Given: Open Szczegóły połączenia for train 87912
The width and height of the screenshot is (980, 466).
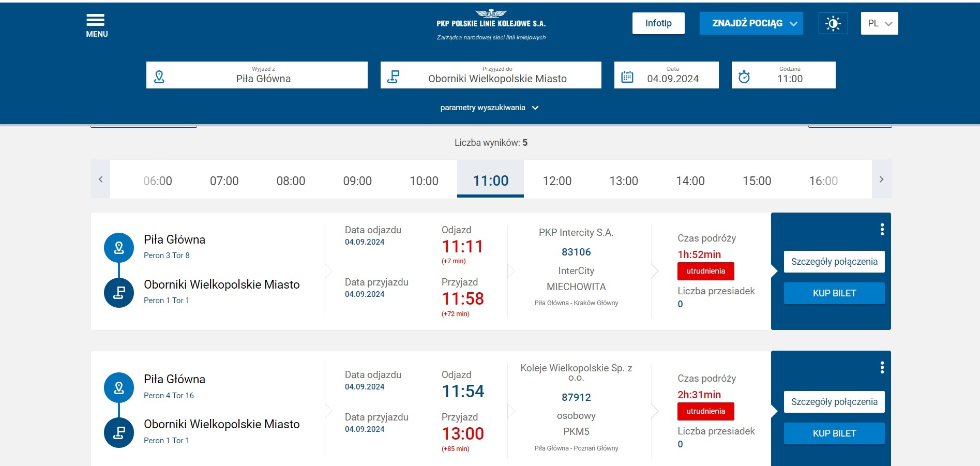Looking at the screenshot, I should pos(834,402).
